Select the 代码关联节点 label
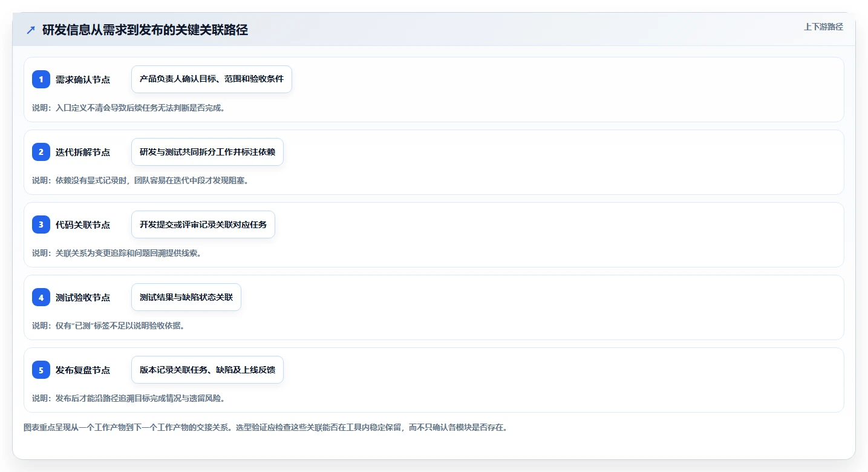868x472 pixels. coord(83,225)
